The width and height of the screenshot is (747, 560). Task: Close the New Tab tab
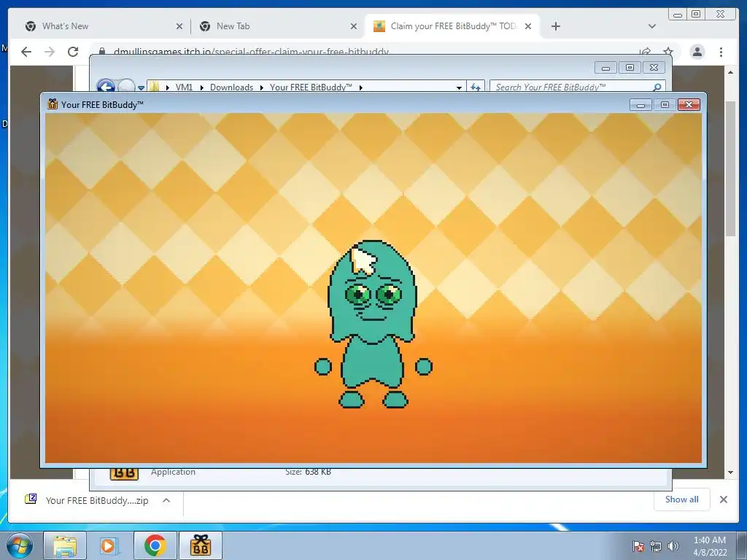(354, 27)
